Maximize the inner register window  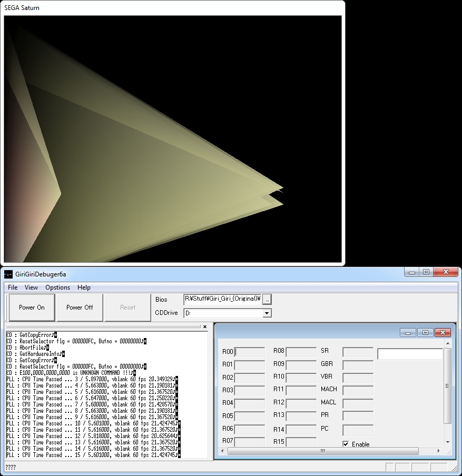[x=425, y=333]
